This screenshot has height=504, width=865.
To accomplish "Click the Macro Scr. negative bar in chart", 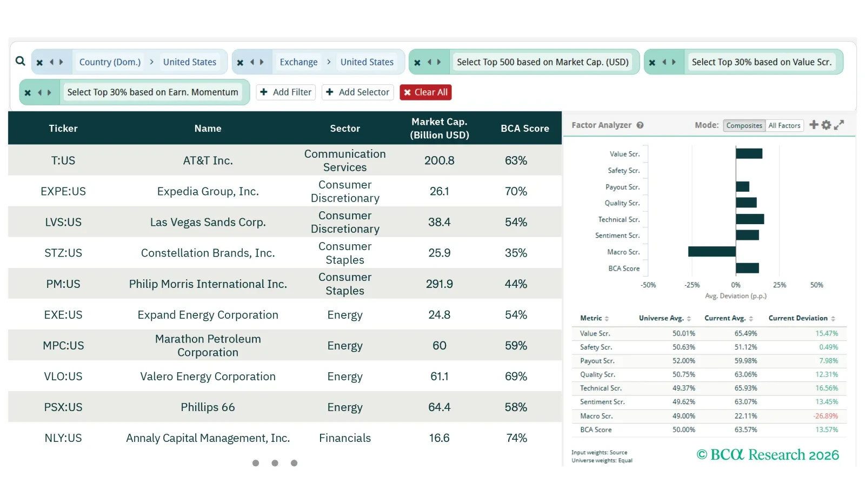I will [x=711, y=252].
